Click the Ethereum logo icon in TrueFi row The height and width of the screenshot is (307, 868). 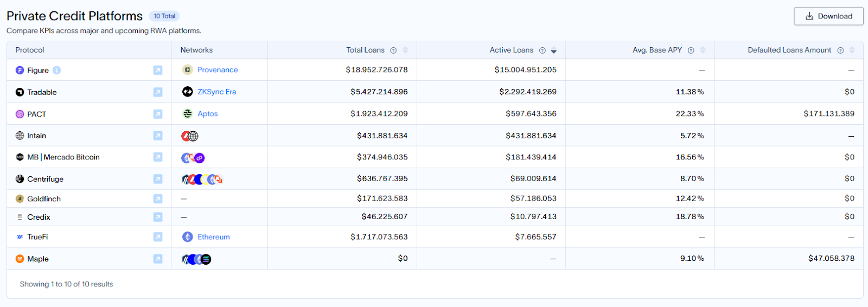click(188, 237)
